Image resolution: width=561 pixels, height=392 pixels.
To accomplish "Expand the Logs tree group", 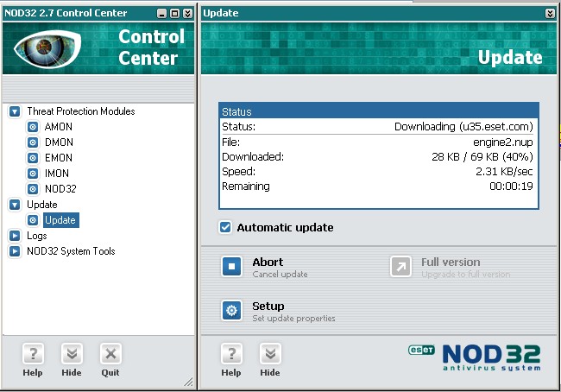I will (x=15, y=236).
